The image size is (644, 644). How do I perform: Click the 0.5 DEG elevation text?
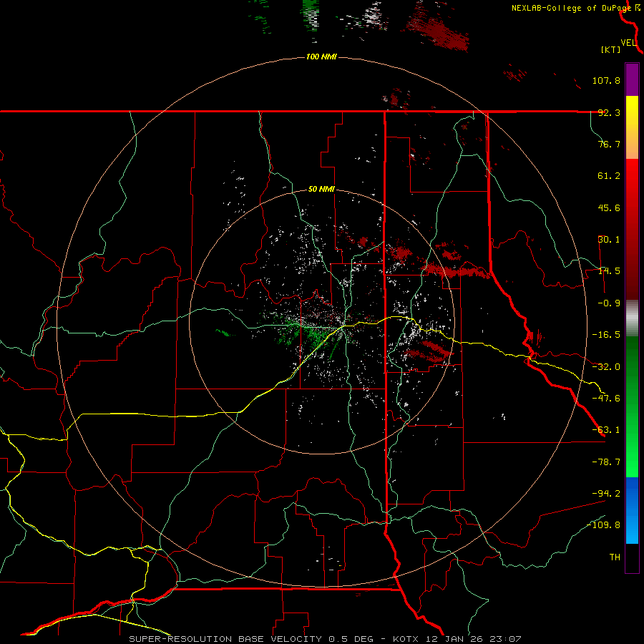pos(351,639)
